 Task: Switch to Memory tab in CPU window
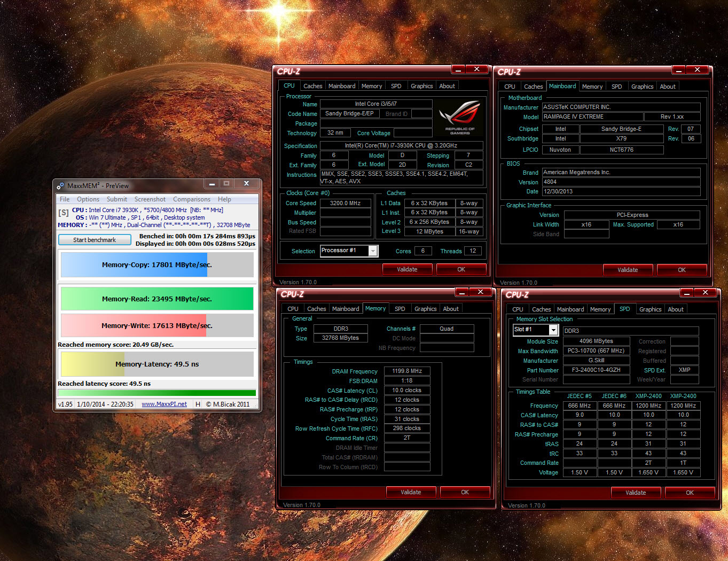[372, 86]
